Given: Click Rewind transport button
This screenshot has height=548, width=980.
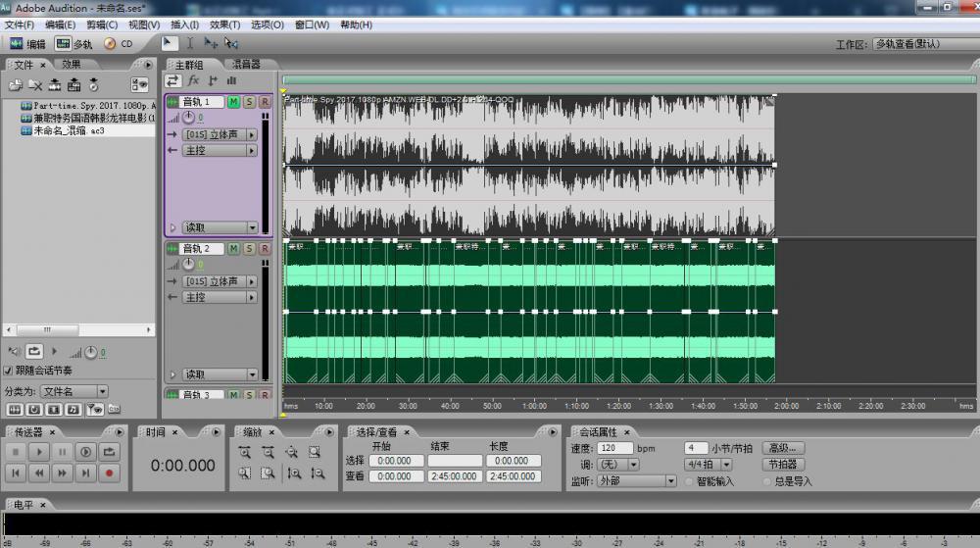Looking at the screenshot, I should point(39,473).
